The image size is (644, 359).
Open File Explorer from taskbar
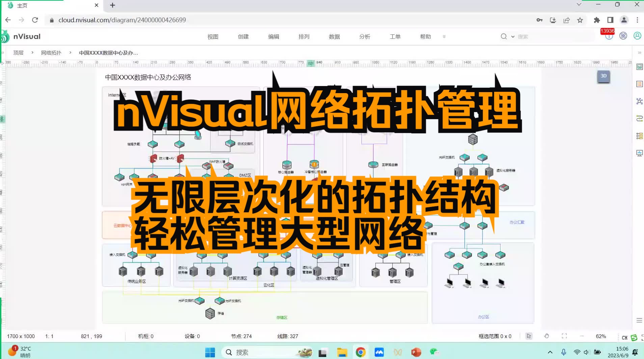pyautogui.click(x=342, y=352)
